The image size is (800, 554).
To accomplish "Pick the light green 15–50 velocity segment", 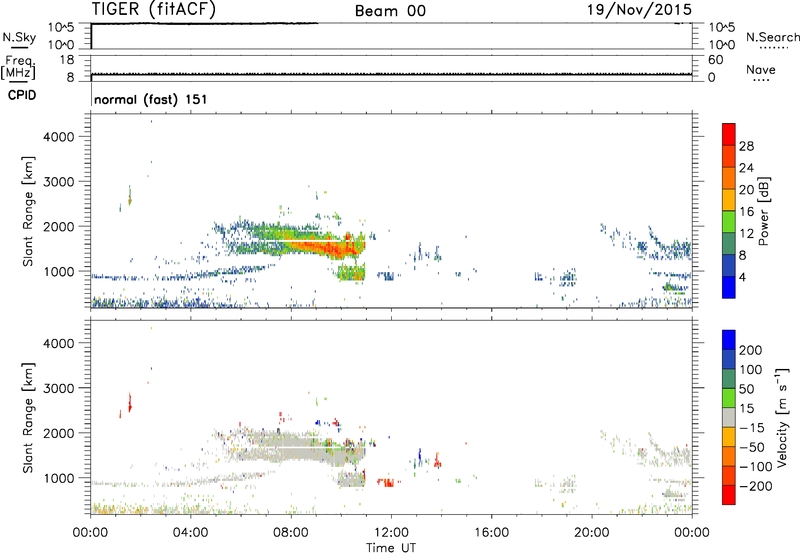I will coord(729,398).
